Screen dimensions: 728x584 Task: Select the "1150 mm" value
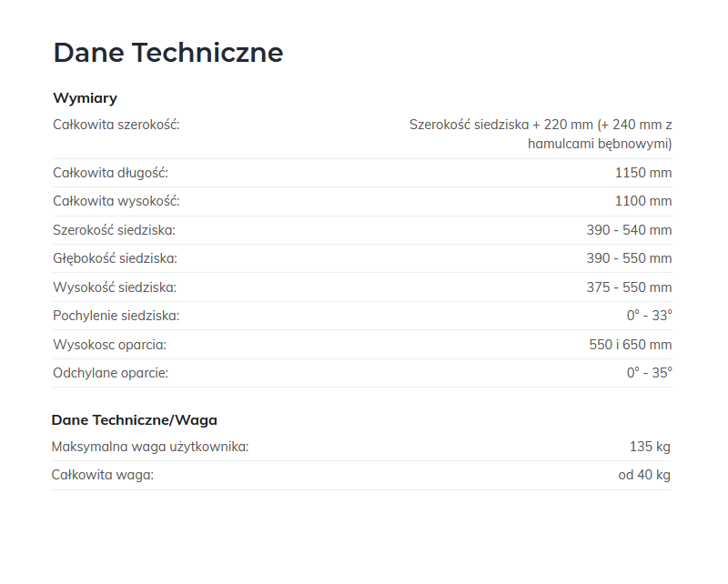point(643,173)
